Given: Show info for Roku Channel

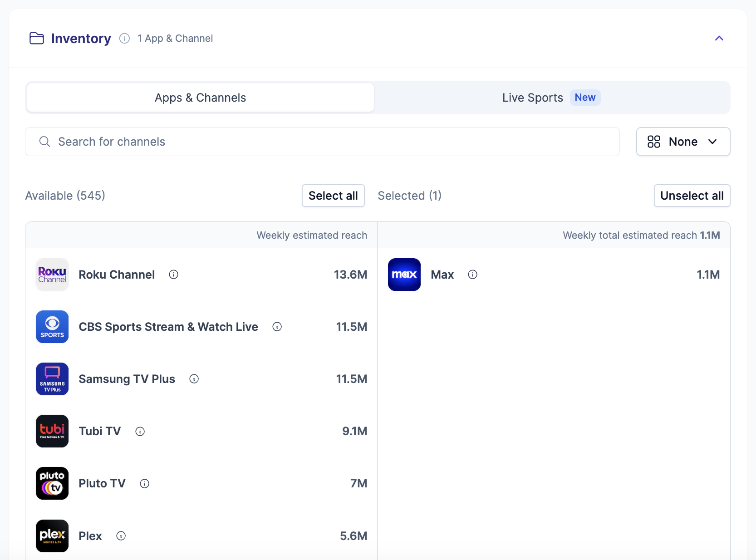Looking at the screenshot, I should click(x=173, y=275).
